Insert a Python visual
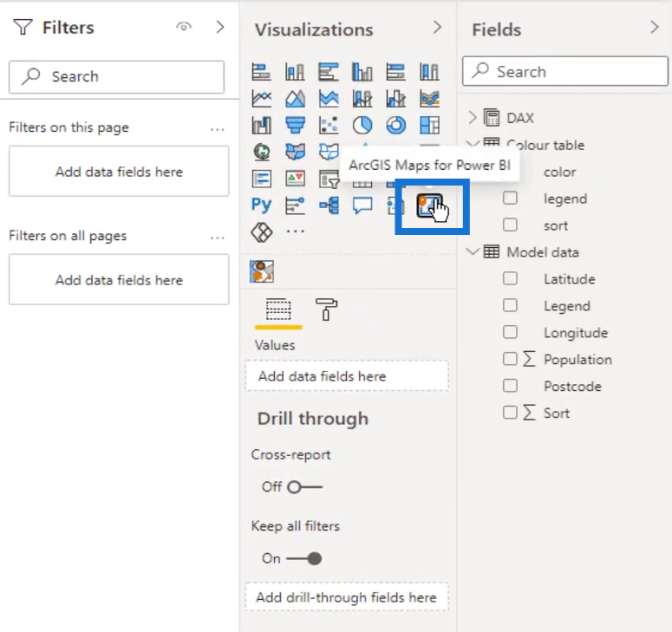Viewport: 672px width, 632px height. coord(261,205)
